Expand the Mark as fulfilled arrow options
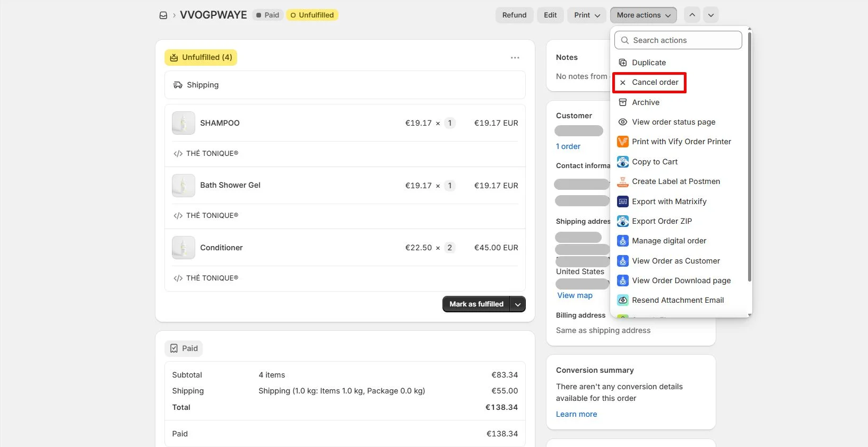Screen dimensions: 868x447 518,304
